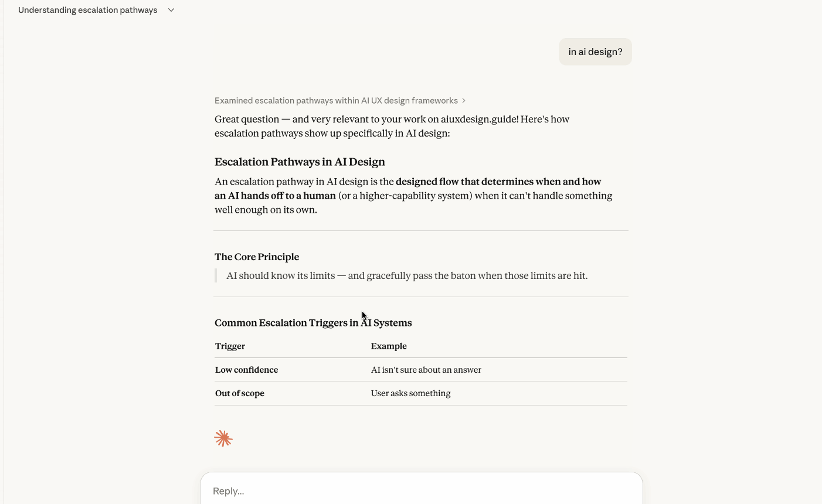822x504 pixels.
Task: Click the "Low confidence" table cell
Action: (x=246, y=370)
